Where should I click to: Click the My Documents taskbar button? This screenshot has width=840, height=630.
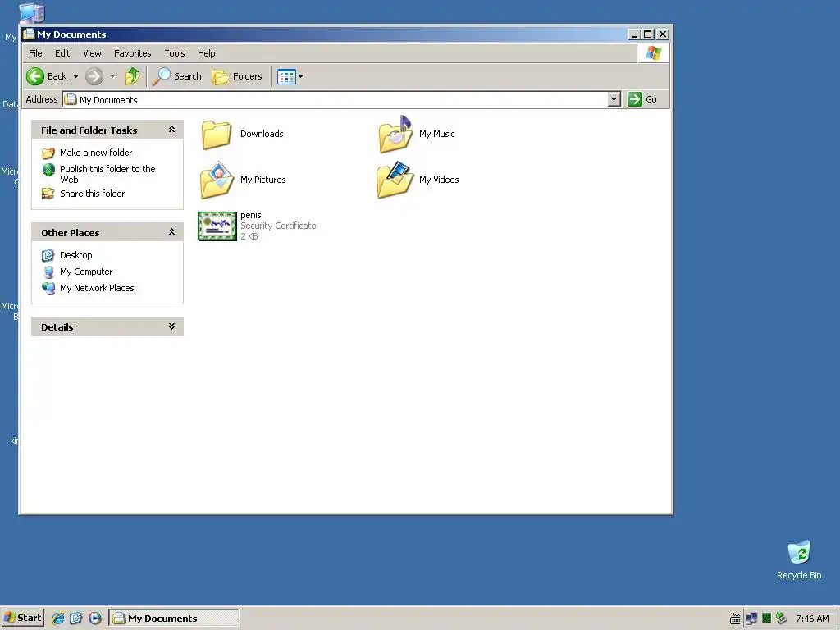point(174,618)
